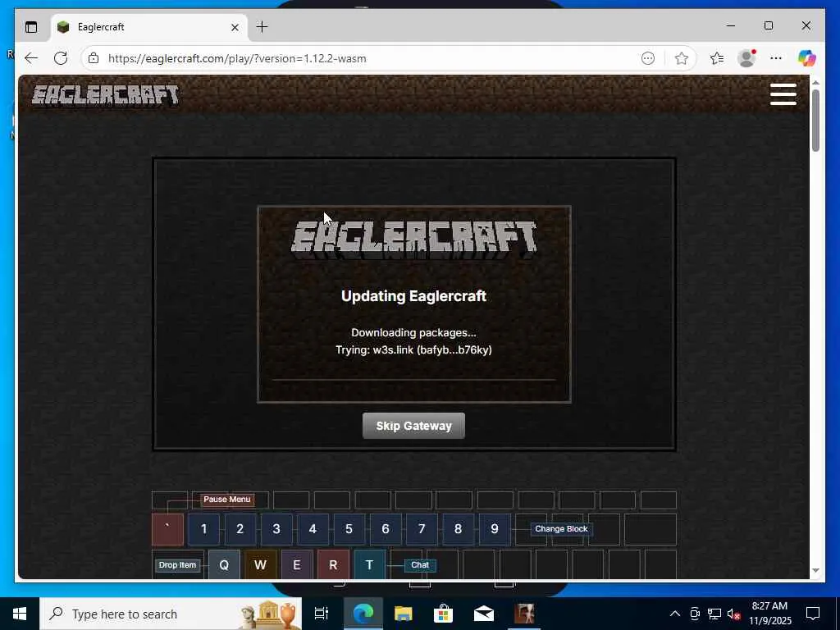Click the number 7 key
Screen dimensions: 840x630
tap(422, 529)
